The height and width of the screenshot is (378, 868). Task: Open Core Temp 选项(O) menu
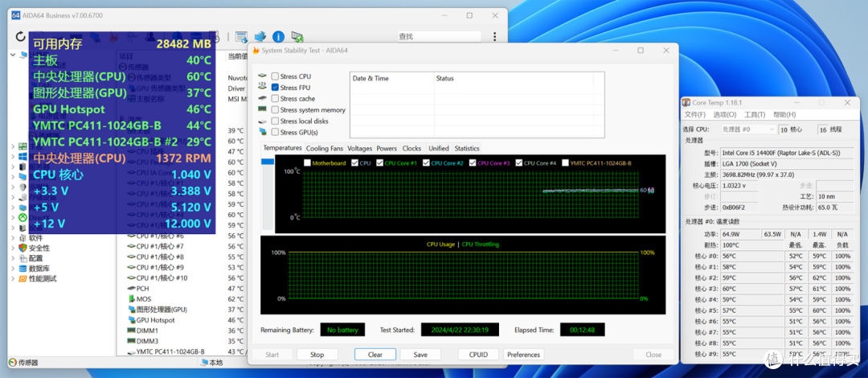tap(725, 115)
